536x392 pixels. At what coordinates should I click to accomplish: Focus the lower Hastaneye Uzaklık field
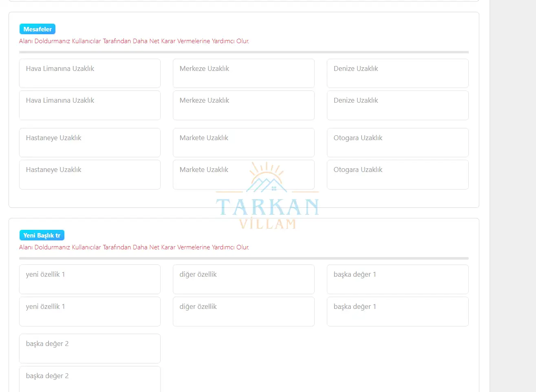click(90, 174)
